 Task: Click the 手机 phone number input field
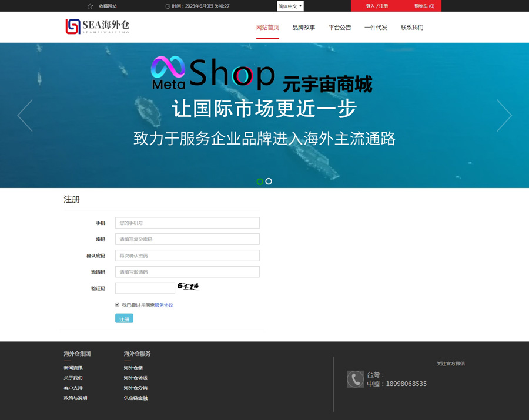(x=187, y=223)
